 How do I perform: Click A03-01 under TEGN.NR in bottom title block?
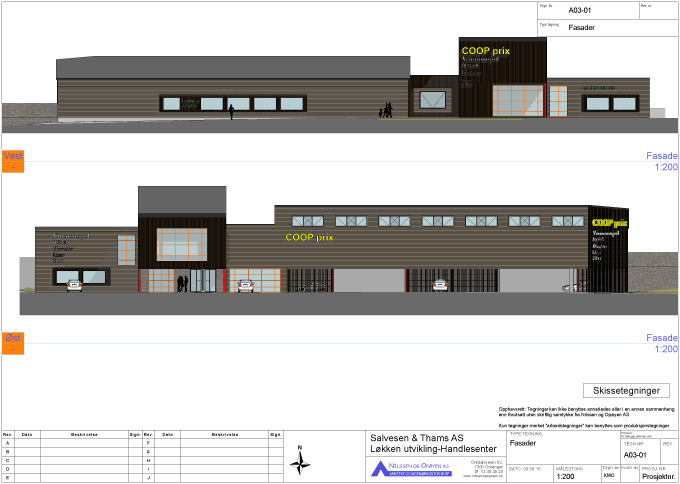coord(635,455)
